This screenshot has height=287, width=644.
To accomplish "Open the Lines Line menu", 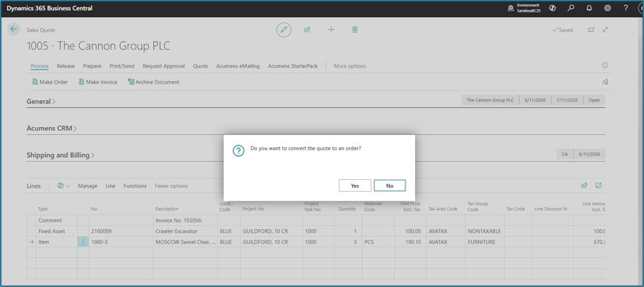I will pyautogui.click(x=111, y=186).
